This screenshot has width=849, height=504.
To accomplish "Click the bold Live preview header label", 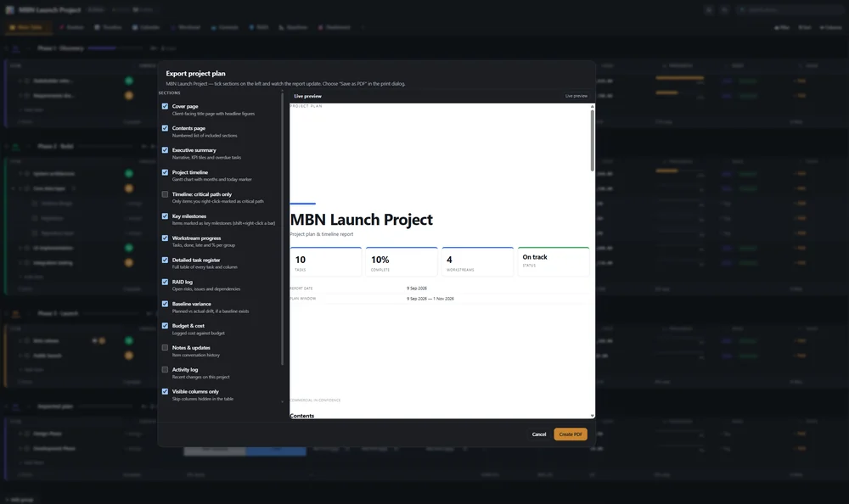I will [x=307, y=96].
